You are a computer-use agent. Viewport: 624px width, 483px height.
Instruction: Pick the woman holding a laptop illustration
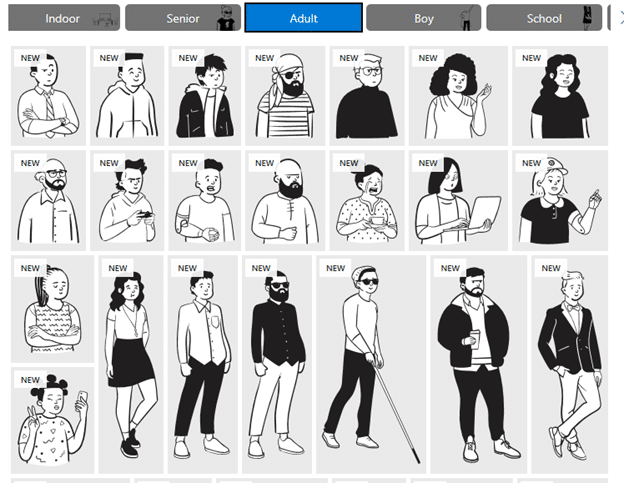(x=458, y=201)
